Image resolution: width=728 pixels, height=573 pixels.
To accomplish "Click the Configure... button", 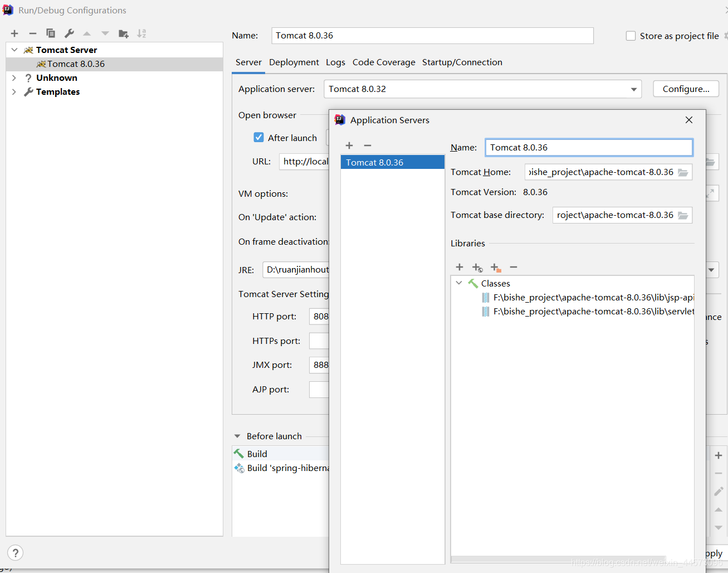I will 686,89.
